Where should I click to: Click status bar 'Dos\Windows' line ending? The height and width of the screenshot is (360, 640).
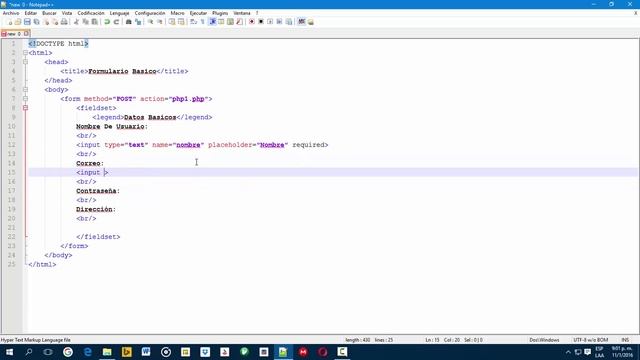[544, 340]
